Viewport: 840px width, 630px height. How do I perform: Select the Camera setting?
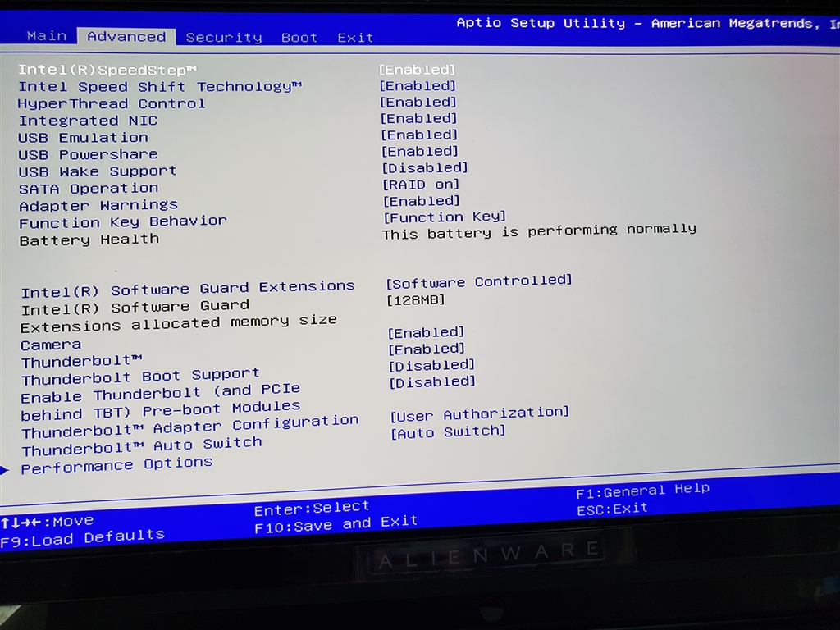(51, 345)
